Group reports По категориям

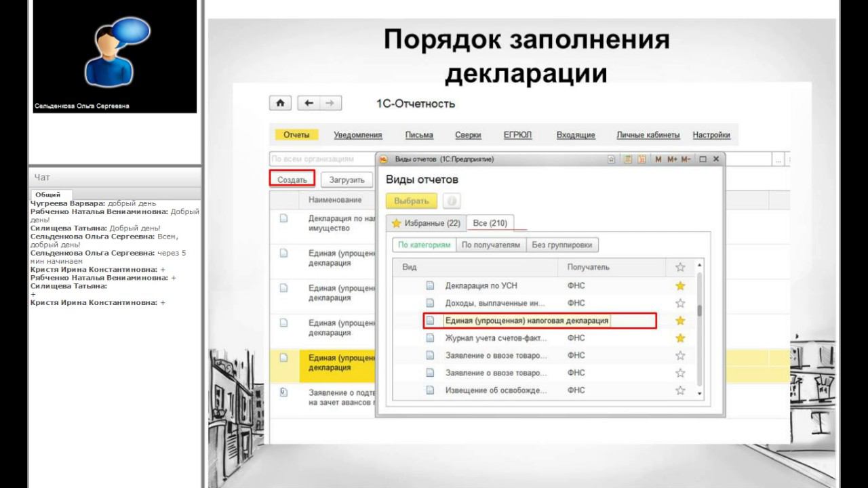424,245
